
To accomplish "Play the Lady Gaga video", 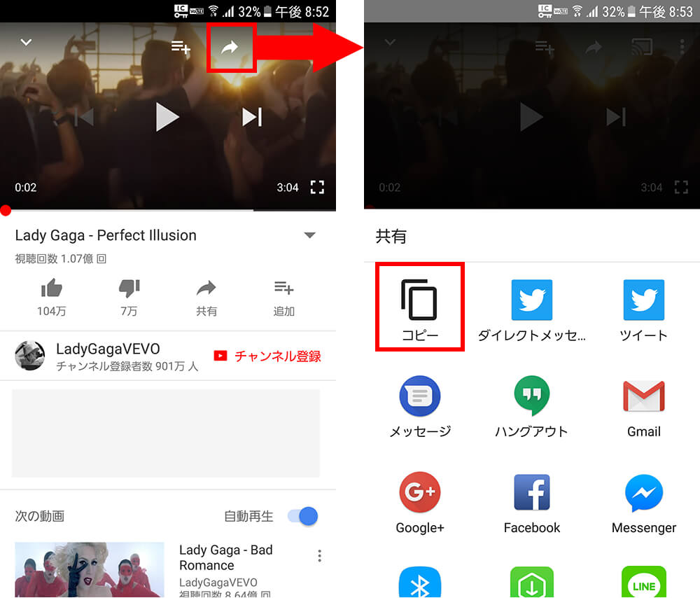I will pyautogui.click(x=167, y=117).
